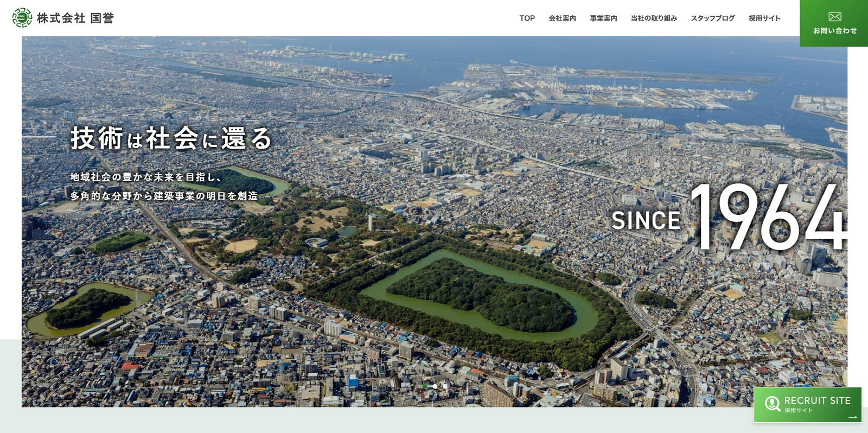Click the magnifier person icon on recruit banner

pos(772,404)
